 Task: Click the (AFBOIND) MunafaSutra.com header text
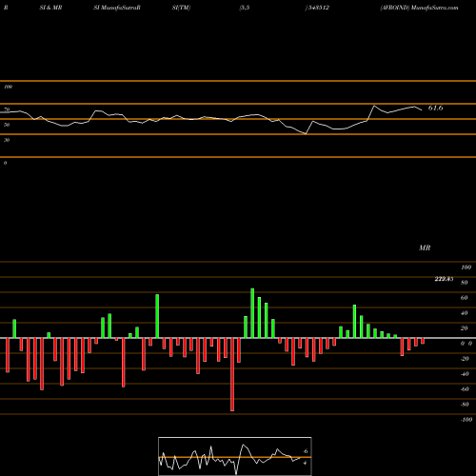point(419,8)
